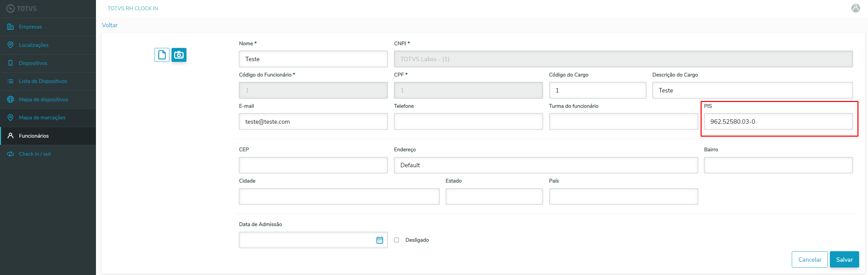Click the Mapa de dispositivos globe icon

11,99
